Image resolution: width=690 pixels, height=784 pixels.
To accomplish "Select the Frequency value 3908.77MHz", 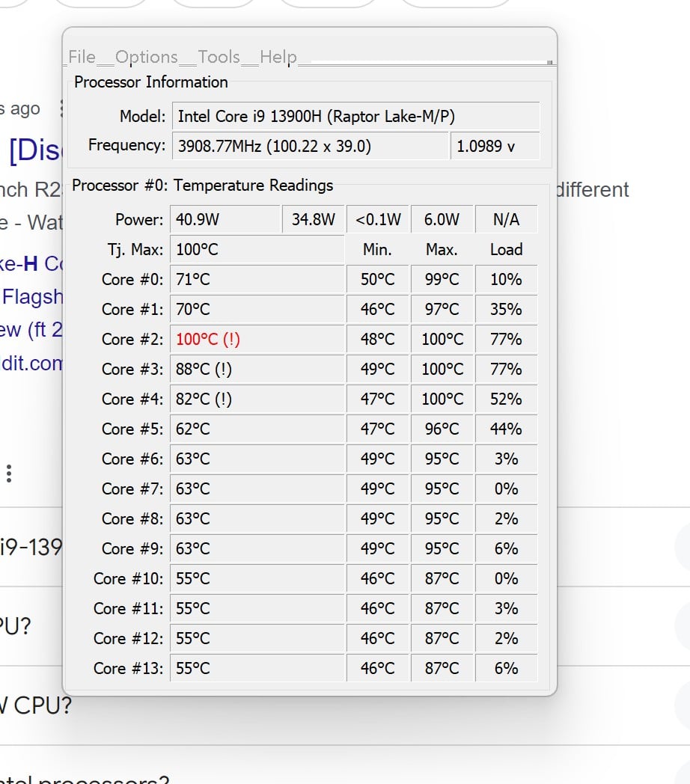I will [x=310, y=146].
